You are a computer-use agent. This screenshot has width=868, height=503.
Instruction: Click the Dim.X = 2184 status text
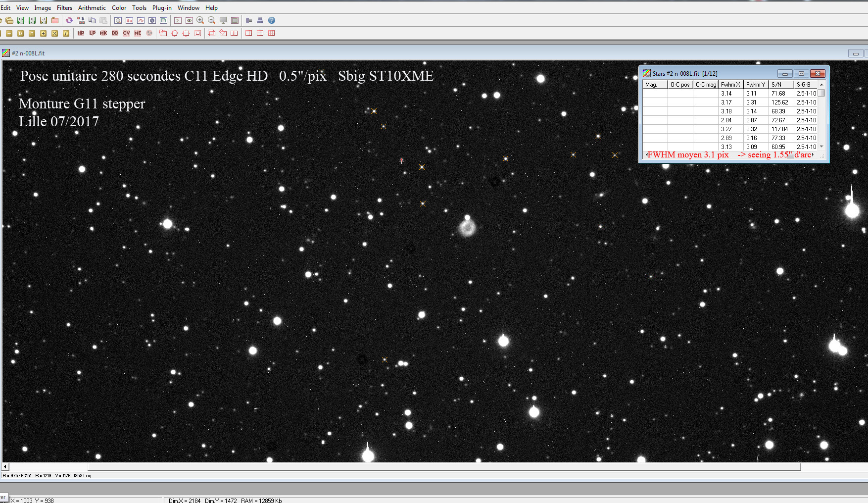[185, 501]
